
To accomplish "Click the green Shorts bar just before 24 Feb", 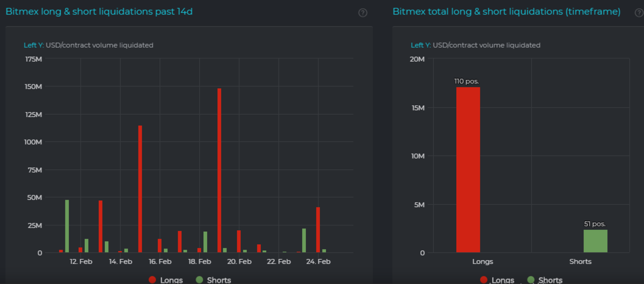I will 304,241.
